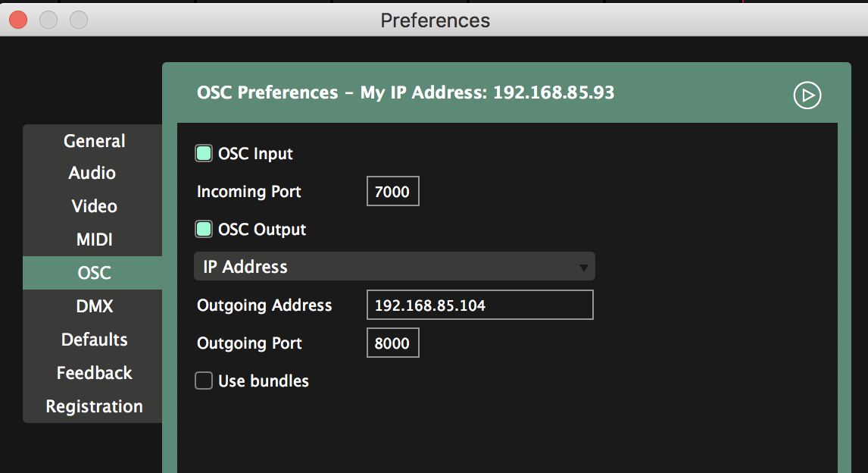Go to the Video preferences tab
This screenshot has width=868, height=473.
coord(94,206)
